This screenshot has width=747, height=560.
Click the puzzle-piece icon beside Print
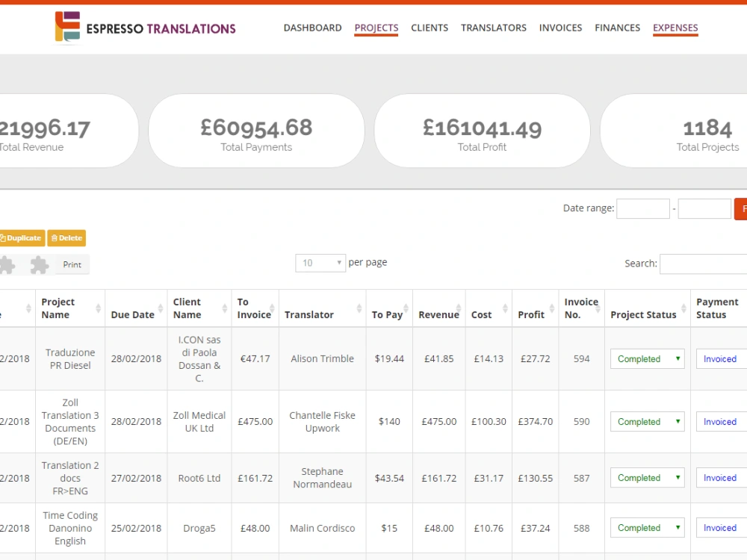coord(40,264)
